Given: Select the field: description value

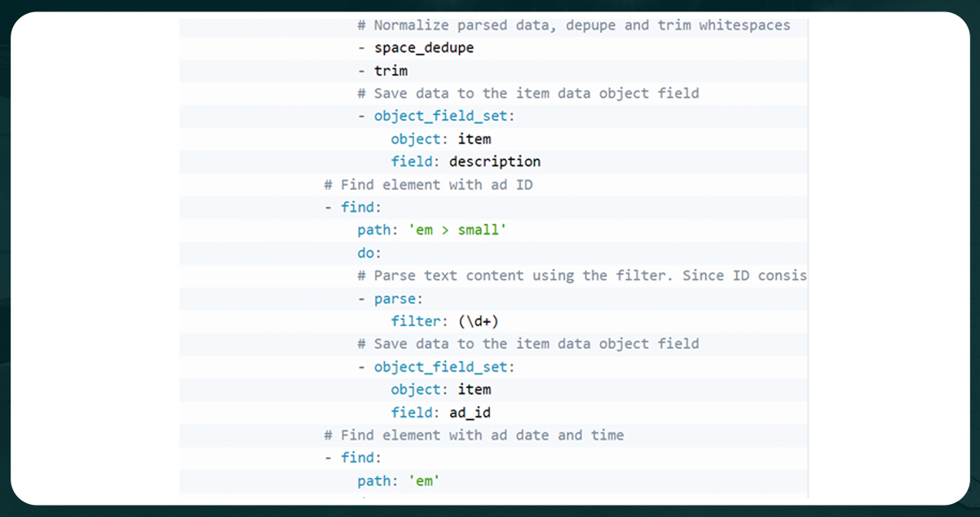Looking at the screenshot, I should (494, 161).
